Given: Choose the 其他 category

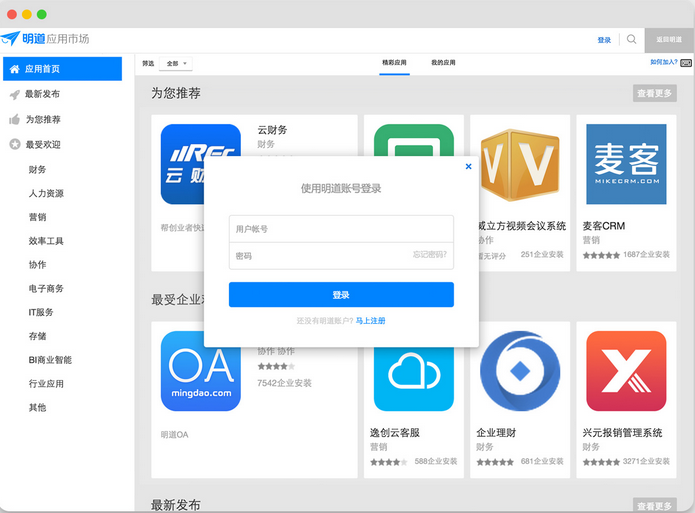Looking at the screenshot, I should (37, 407).
